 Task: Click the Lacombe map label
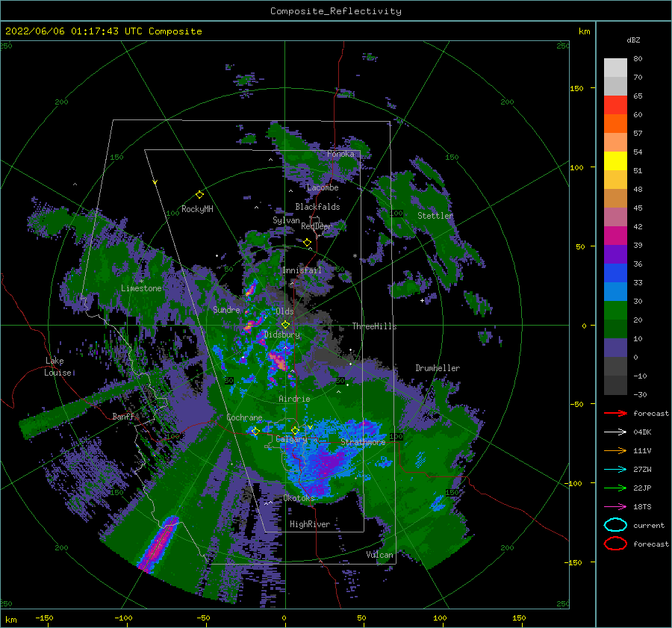pyautogui.click(x=323, y=187)
